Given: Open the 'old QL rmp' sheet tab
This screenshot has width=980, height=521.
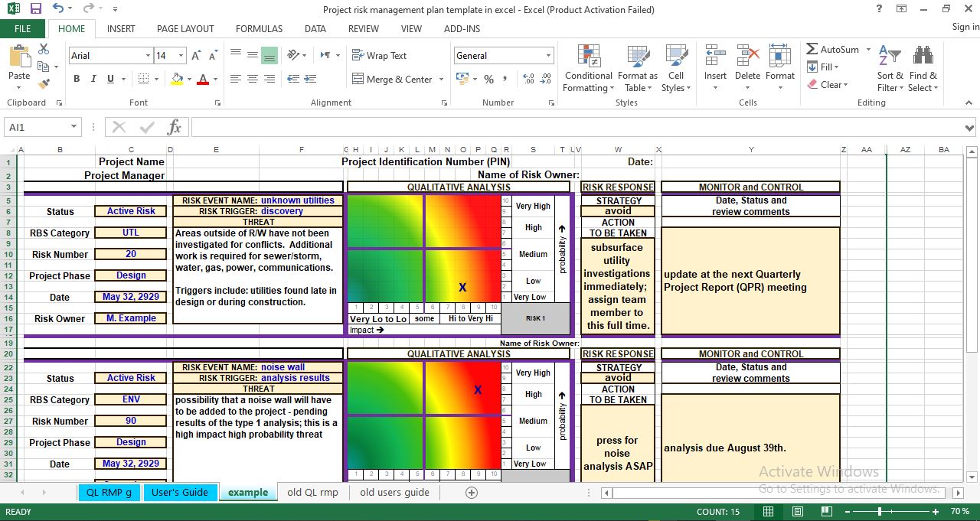Looking at the screenshot, I should click(312, 492).
